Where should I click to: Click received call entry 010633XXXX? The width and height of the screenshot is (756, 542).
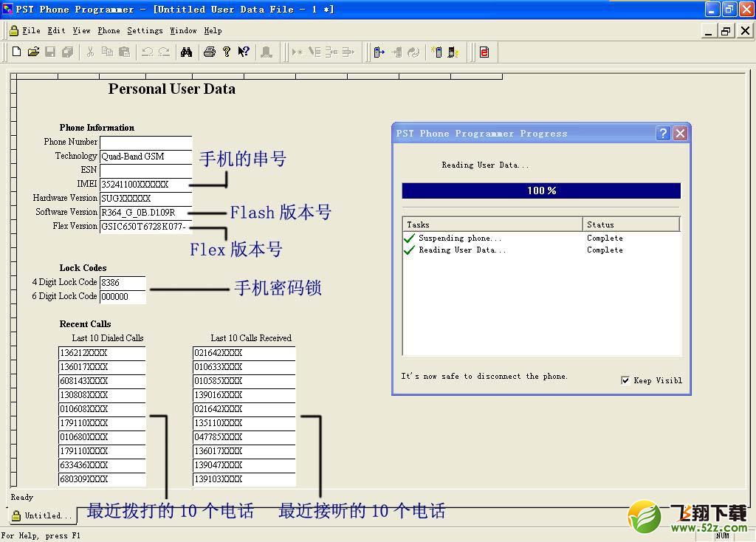point(244,367)
